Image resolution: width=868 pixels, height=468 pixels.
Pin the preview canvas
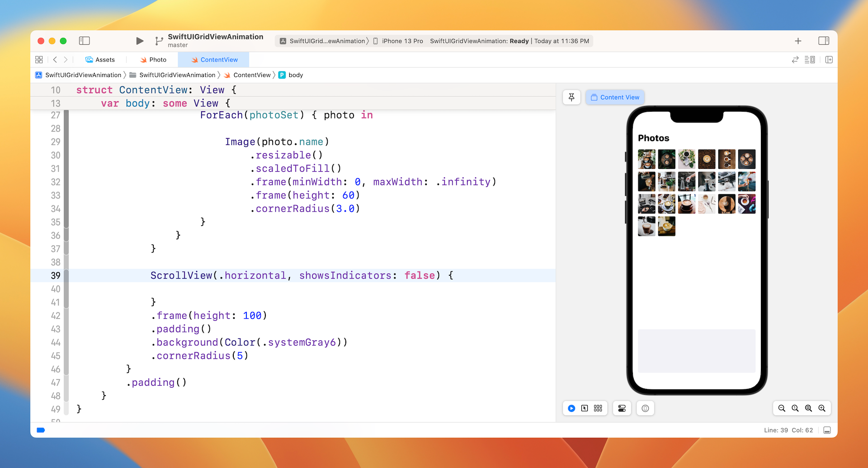571,97
